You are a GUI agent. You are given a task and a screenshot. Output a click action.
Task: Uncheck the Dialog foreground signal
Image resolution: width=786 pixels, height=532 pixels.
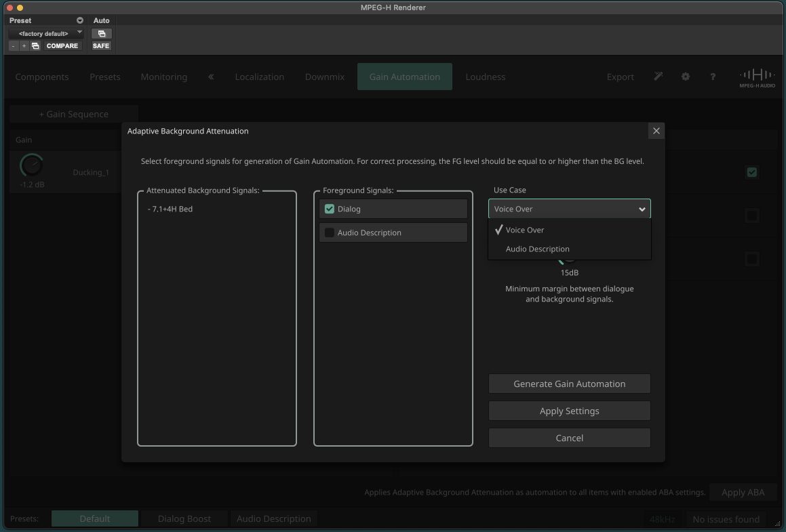[x=330, y=209]
